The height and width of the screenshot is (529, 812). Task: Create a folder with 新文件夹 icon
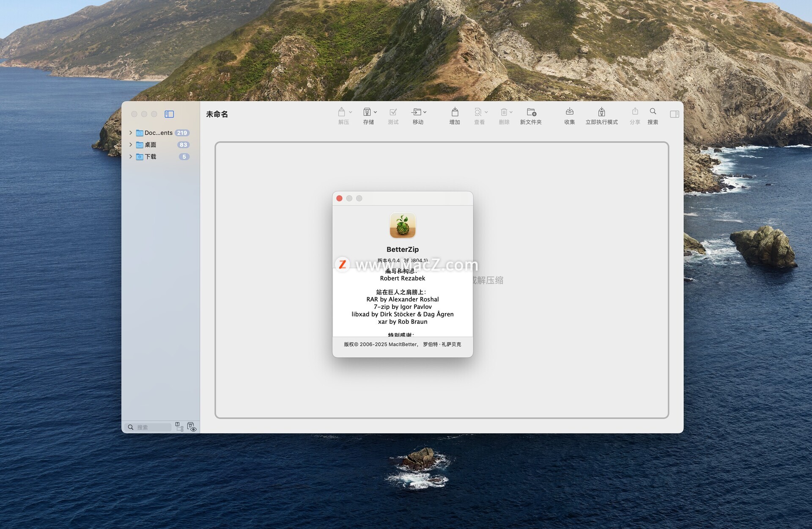[531, 112]
